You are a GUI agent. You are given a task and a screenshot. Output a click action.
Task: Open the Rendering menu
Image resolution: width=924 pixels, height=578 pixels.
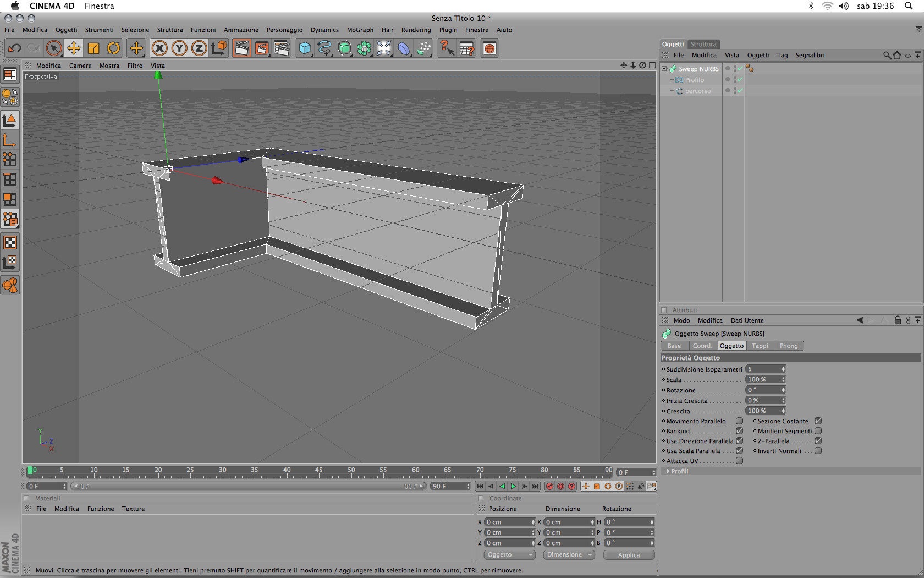[416, 30]
